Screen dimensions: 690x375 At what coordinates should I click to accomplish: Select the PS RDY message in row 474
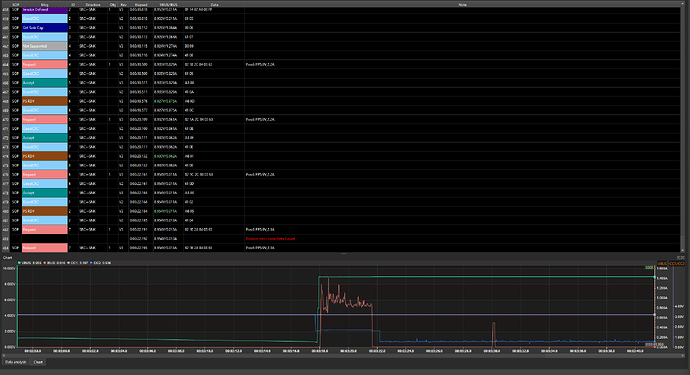[44, 156]
